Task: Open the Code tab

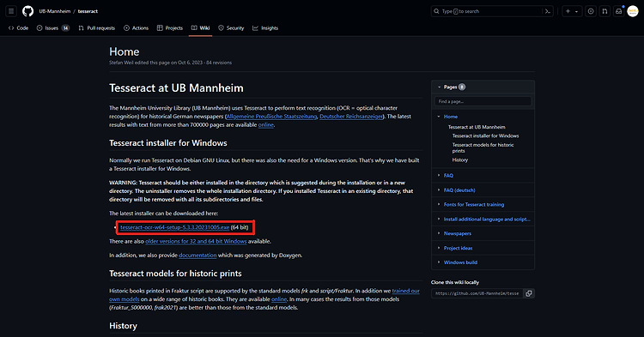Action: tap(19, 28)
